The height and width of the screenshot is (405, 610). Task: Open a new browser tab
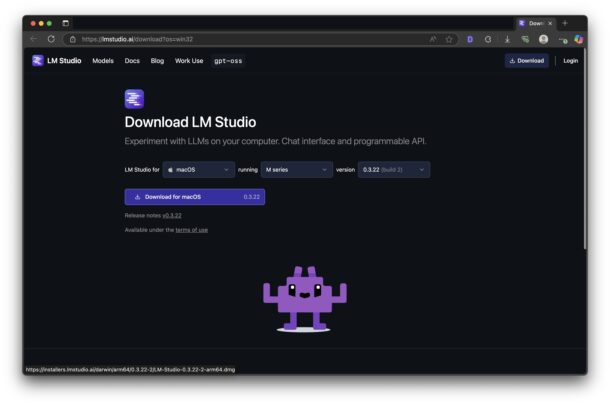click(565, 23)
